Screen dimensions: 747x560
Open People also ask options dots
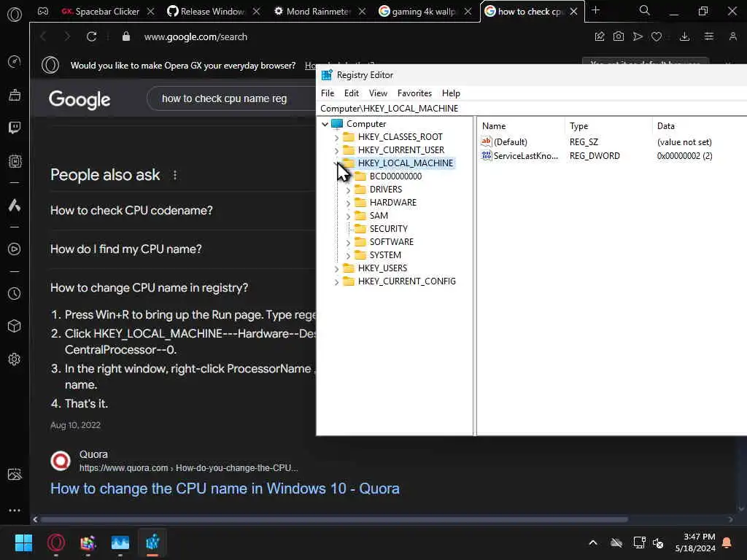tap(175, 175)
